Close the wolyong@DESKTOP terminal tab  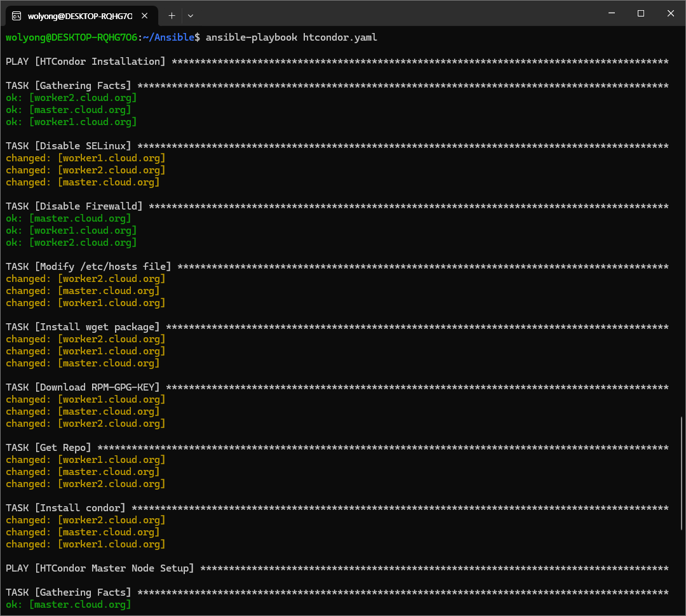click(x=146, y=15)
